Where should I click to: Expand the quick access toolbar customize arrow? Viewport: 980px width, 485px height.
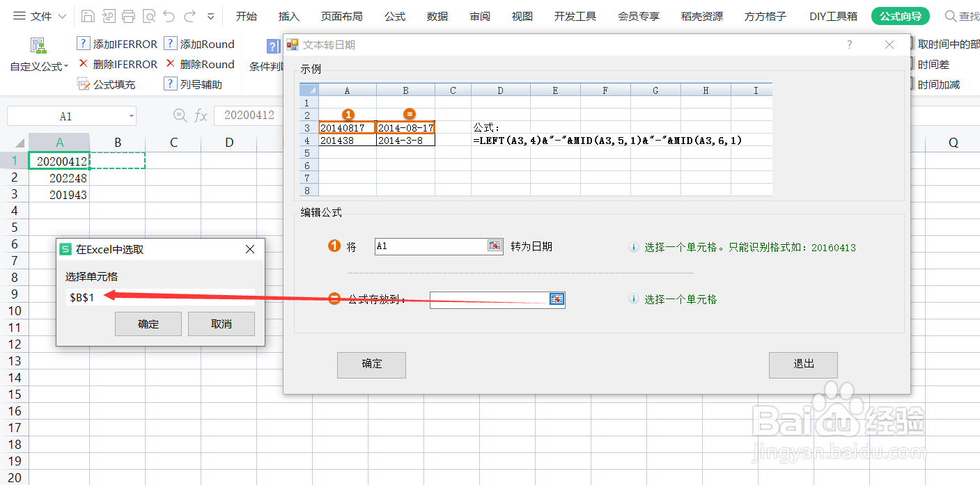click(x=211, y=16)
